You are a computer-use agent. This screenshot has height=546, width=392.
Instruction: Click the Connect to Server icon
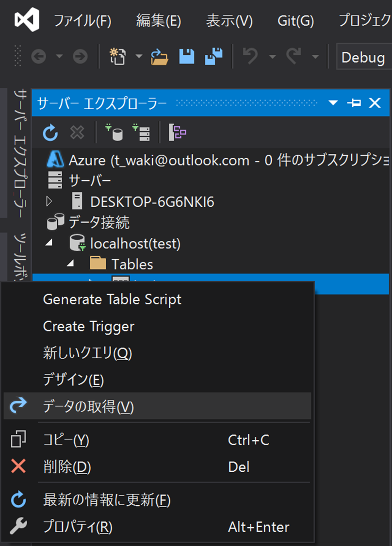pyautogui.click(x=141, y=132)
